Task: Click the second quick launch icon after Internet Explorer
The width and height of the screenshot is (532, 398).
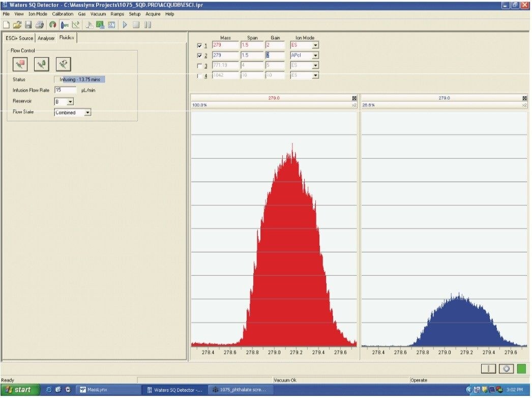Action: 58,390
